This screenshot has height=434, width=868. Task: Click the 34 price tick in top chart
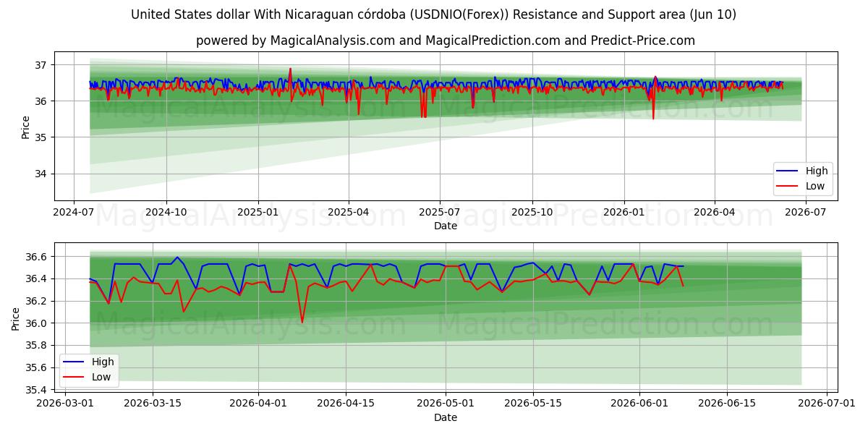coord(41,174)
